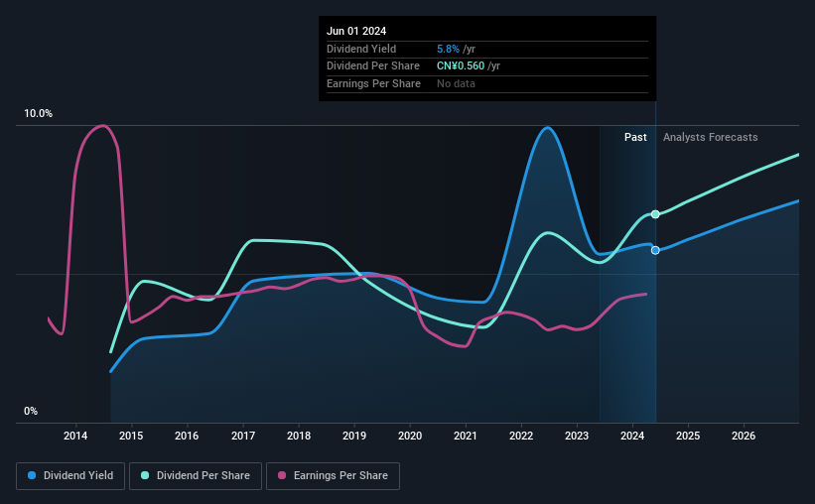Click the 'Jun 01 2024' tooltip date
Viewport: 815px width, 504px height.
pos(356,31)
